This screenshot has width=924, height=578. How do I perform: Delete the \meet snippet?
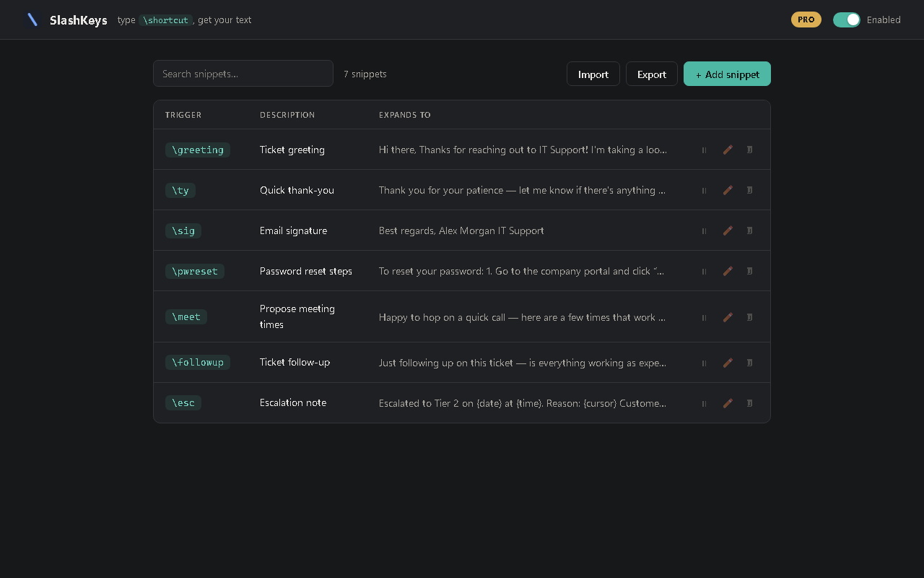749,317
